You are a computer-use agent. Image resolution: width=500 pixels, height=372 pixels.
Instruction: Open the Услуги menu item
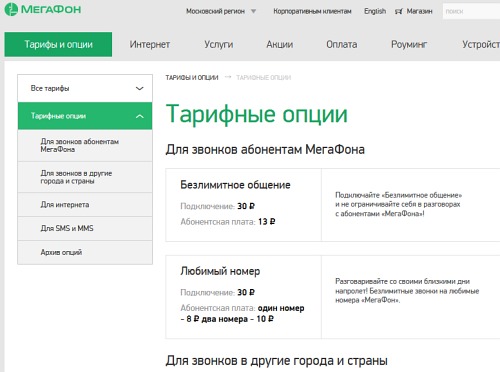(219, 44)
